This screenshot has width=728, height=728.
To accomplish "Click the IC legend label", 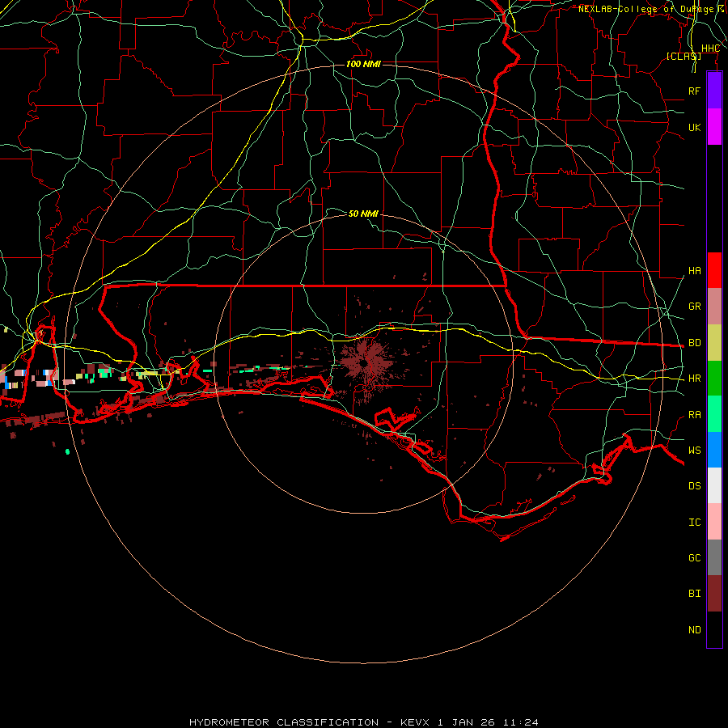I will pyautogui.click(x=694, y=523).
